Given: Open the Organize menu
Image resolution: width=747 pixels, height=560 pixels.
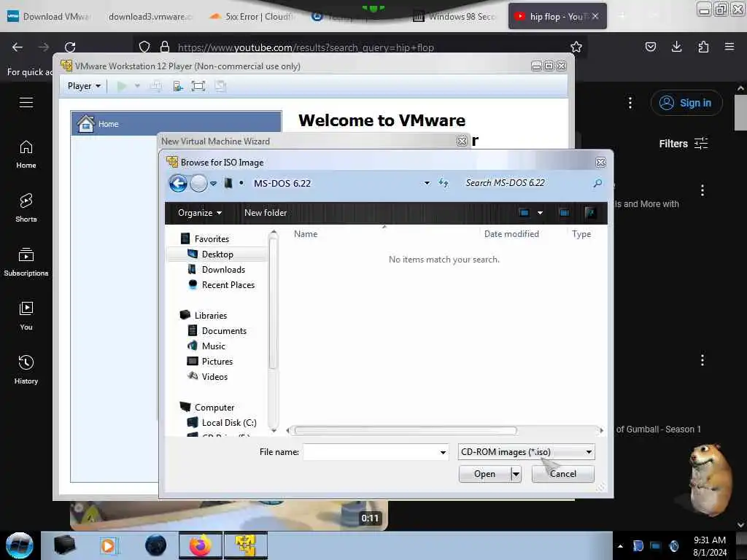Looking at the screenshot, I should pyautogui.click(x=200, y=213).
